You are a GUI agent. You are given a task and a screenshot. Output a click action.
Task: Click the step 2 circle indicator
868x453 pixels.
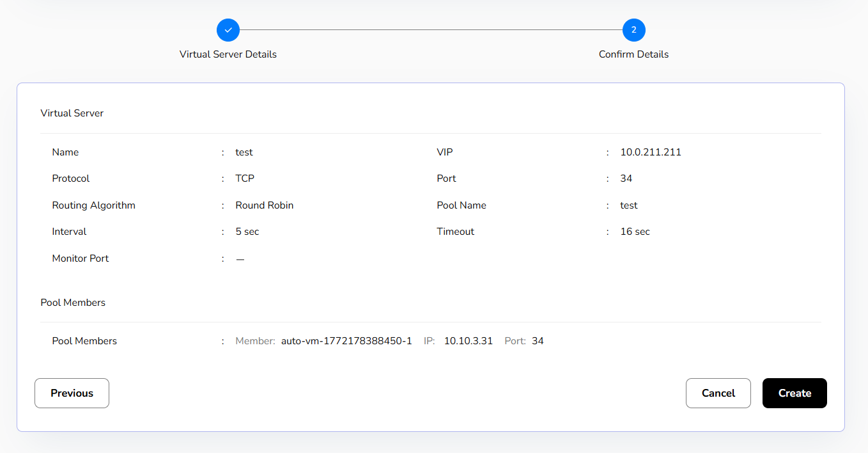(x=633, y=30)
